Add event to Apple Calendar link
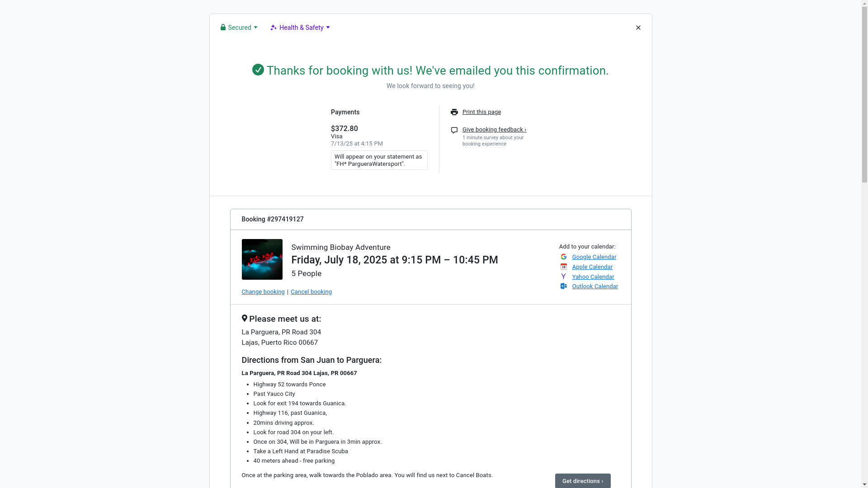The width and height of the screenshot is (868, 488). pos(592,267)
